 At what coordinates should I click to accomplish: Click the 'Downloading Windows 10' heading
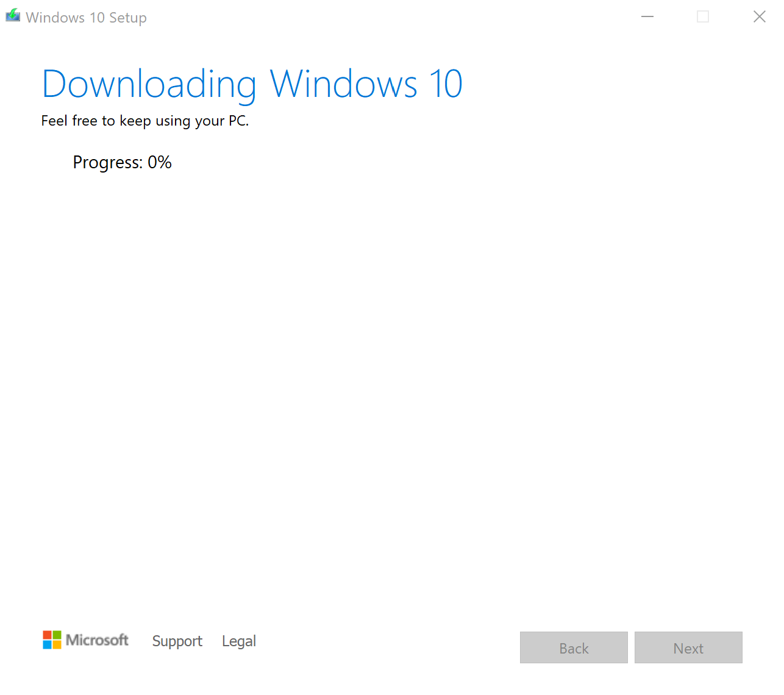click(x=252, y=84)
